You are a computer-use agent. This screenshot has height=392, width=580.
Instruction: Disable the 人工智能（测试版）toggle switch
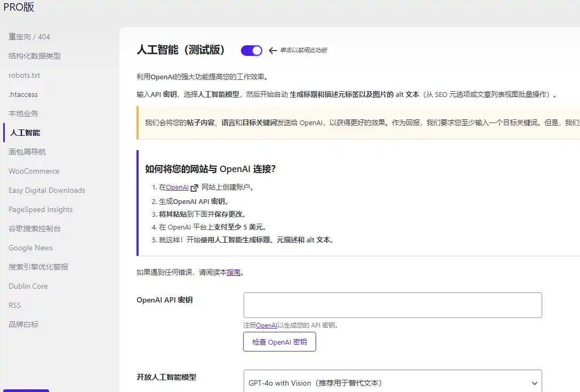(x=251, y=50)
